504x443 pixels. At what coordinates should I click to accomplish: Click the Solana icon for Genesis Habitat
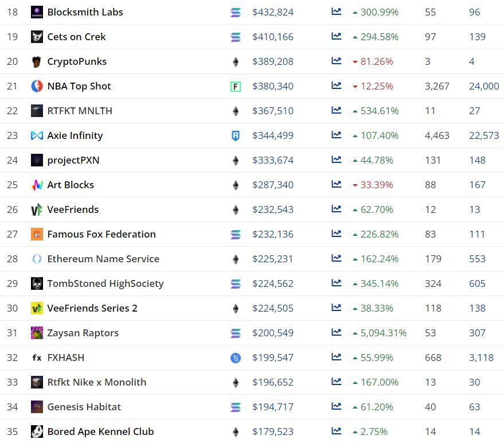pyautogui.click(x=236, y=407)
